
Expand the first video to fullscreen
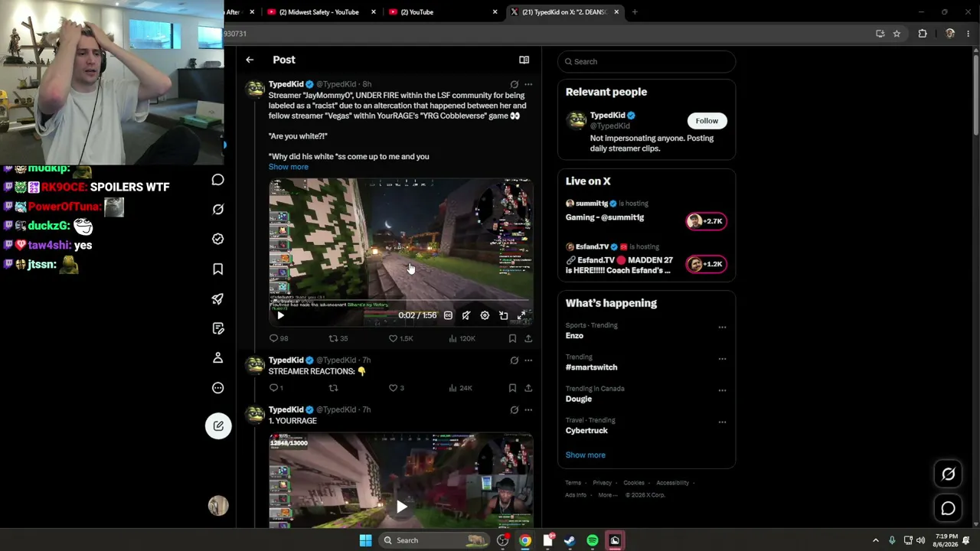pos(521,315)
